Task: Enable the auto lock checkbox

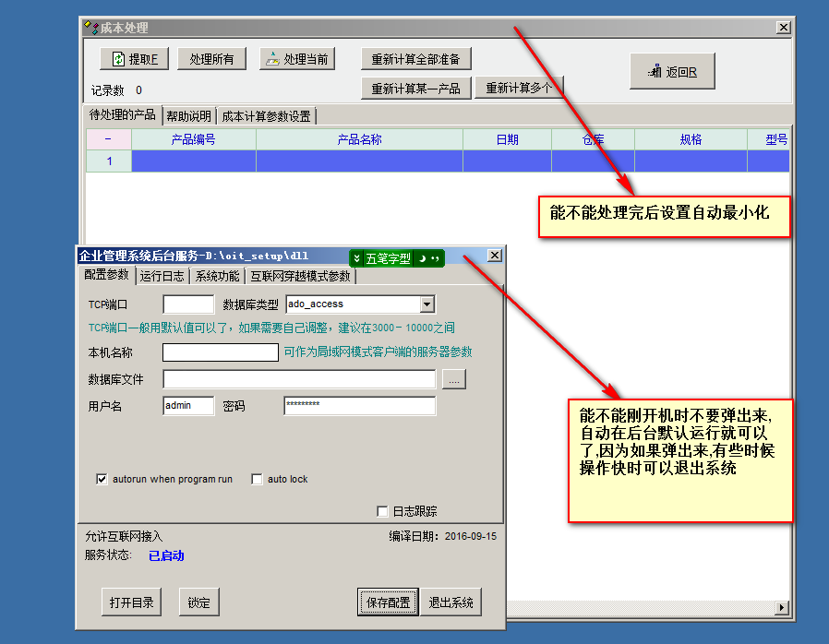Action: click(x=258, y=480)
